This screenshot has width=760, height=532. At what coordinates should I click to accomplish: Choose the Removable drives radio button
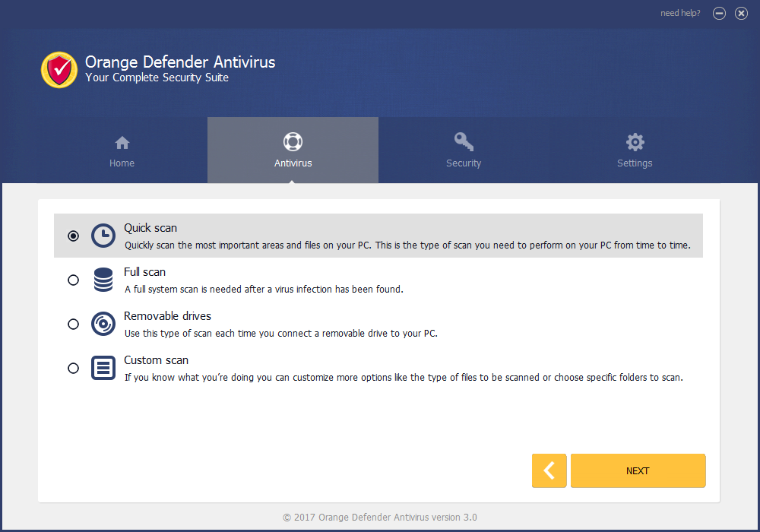73,324
